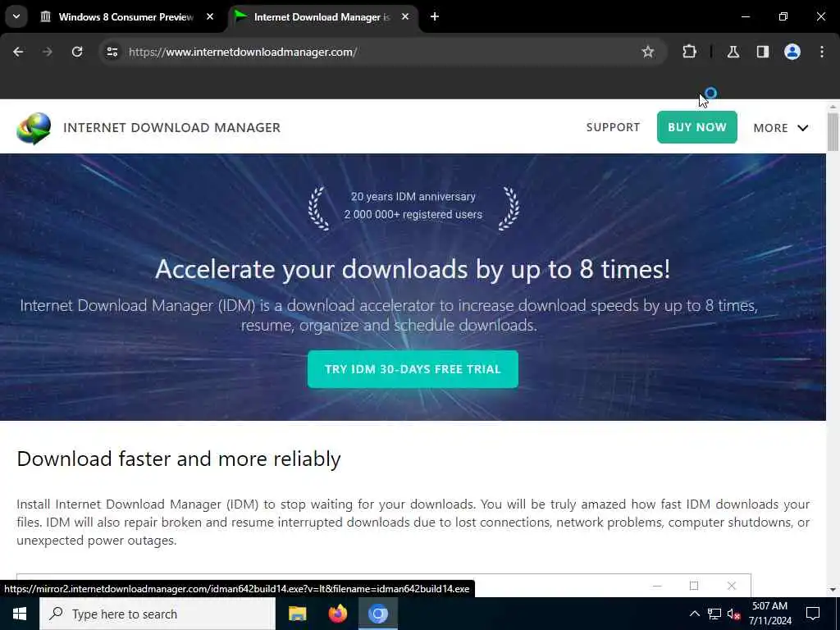Open the notification center icon

(813, 614)
